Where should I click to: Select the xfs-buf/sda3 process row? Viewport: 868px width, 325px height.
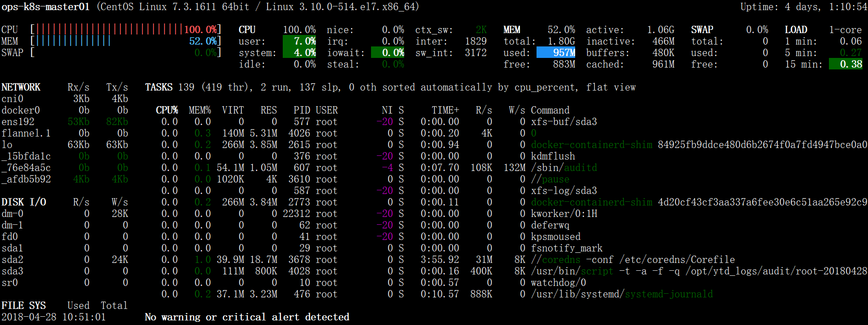click(379, 122)
